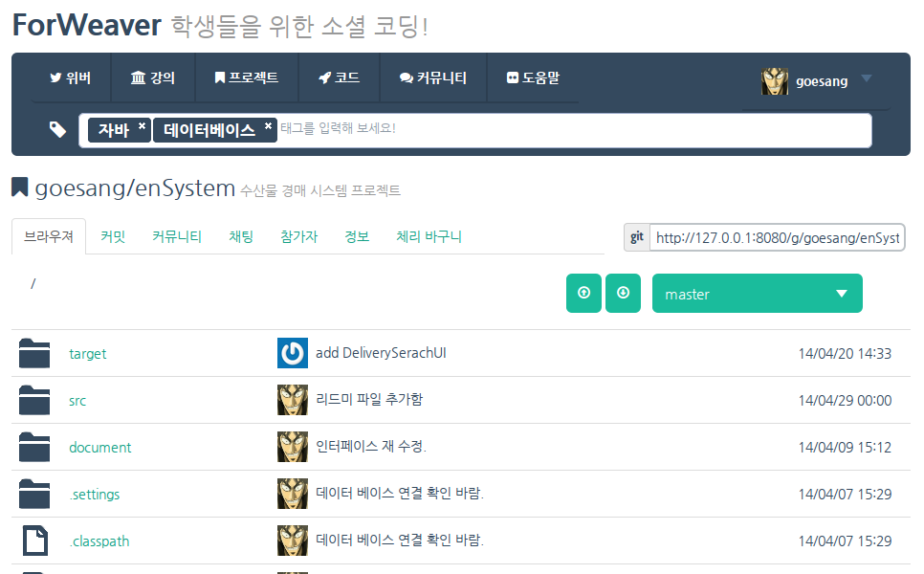Open the .settings folder link
The width and height of the screenshot is (924, 574).
tap(95, 495)
